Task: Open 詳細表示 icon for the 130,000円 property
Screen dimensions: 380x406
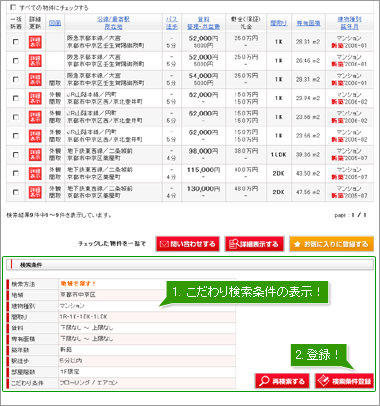Action: pos(35,192)
